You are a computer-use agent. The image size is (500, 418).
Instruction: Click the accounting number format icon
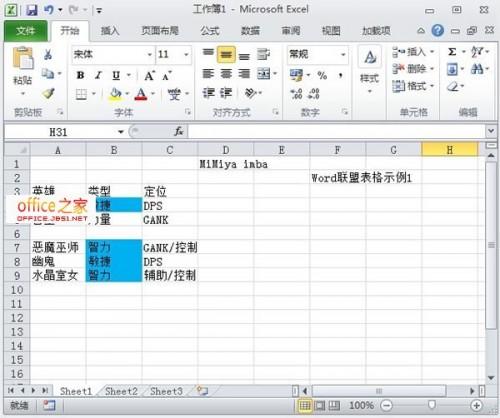click(x=296, y=75)
